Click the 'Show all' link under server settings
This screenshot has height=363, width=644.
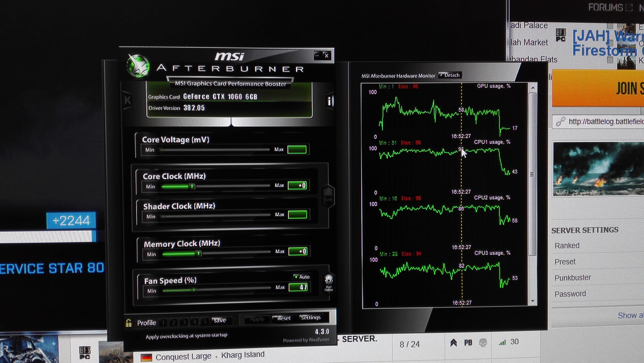631,315
